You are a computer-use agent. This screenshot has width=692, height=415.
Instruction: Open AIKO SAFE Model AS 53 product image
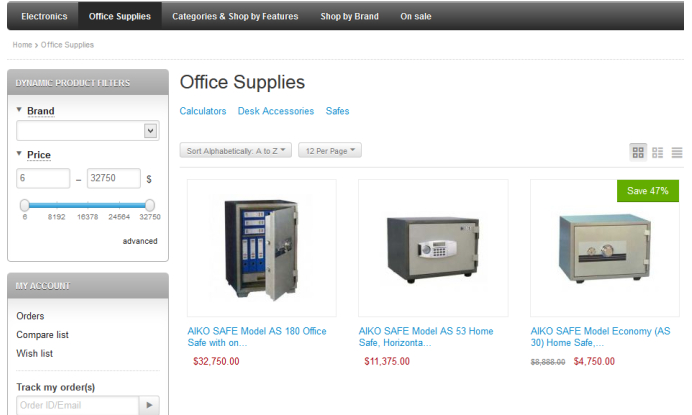[x=433, y=248]
